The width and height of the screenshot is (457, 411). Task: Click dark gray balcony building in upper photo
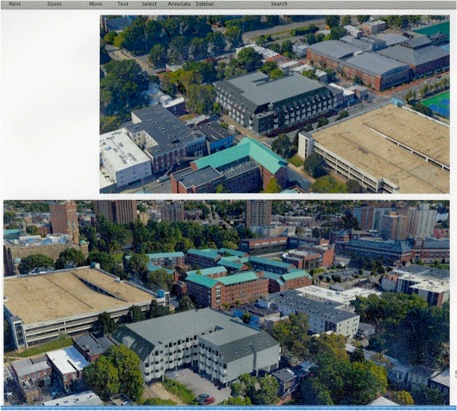click(277, 102)
